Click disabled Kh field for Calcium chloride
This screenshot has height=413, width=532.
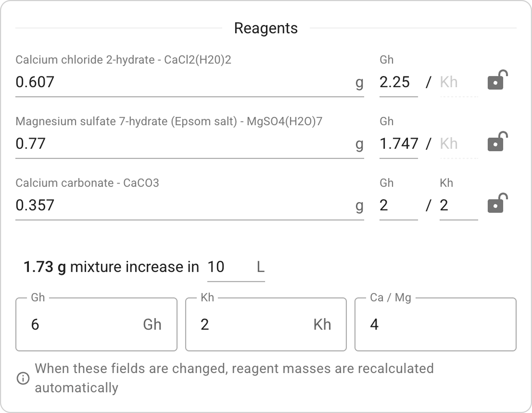pyautogui.click(x=458, y=82)
